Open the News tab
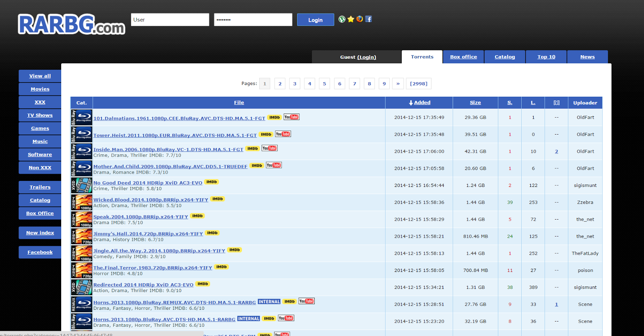 pyautogui.click(x=588, y=57)
